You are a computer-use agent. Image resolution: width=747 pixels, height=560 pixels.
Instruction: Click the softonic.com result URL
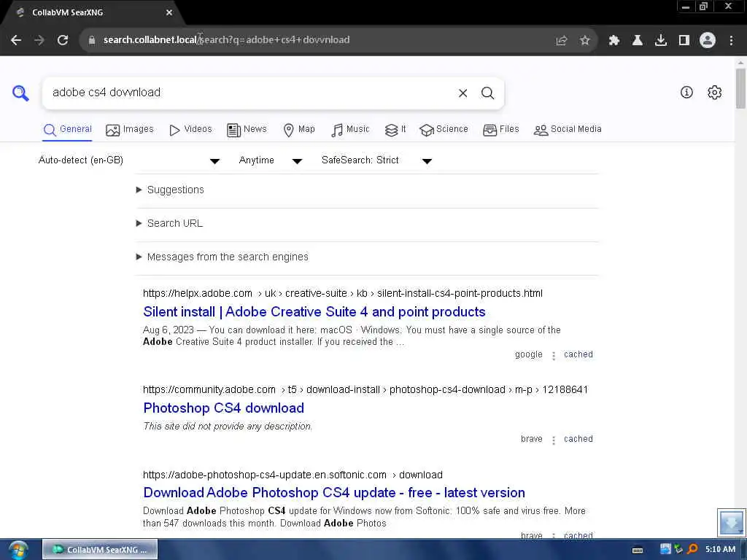pos(293,475)
